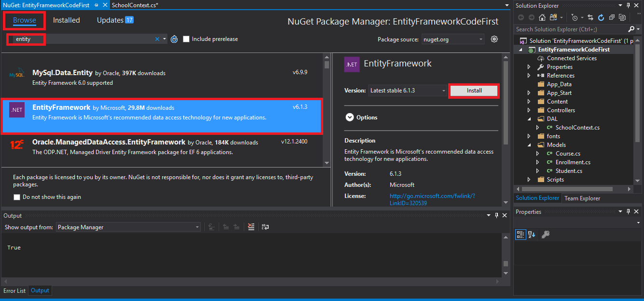Screen dimensions: 644x301
Task: Refresh Solution Explorer
Action: (x=601, y=17)
